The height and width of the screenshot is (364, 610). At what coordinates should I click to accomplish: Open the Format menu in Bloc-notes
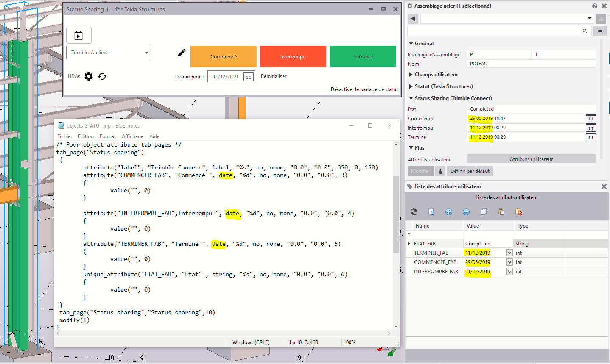pos(107,136)
